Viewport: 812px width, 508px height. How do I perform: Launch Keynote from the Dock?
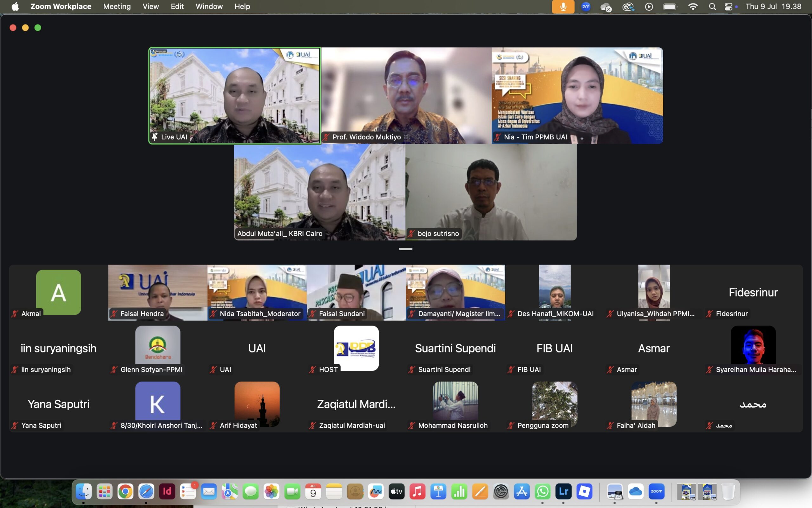coord(439,492)
